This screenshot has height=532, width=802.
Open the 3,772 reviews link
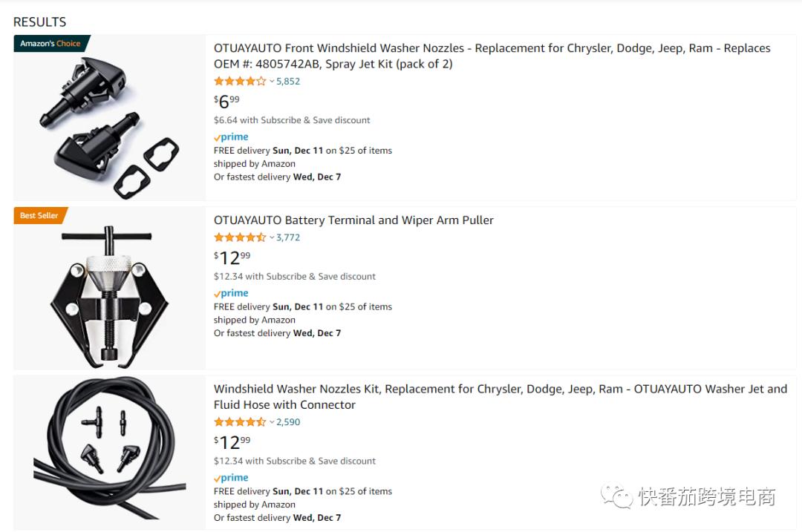[x=288, y=238]
